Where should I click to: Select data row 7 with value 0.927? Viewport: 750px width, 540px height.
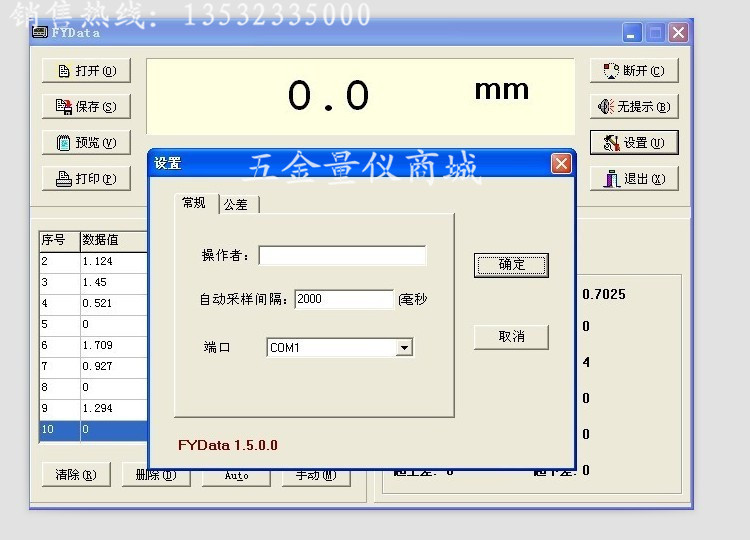coord(94,366)
